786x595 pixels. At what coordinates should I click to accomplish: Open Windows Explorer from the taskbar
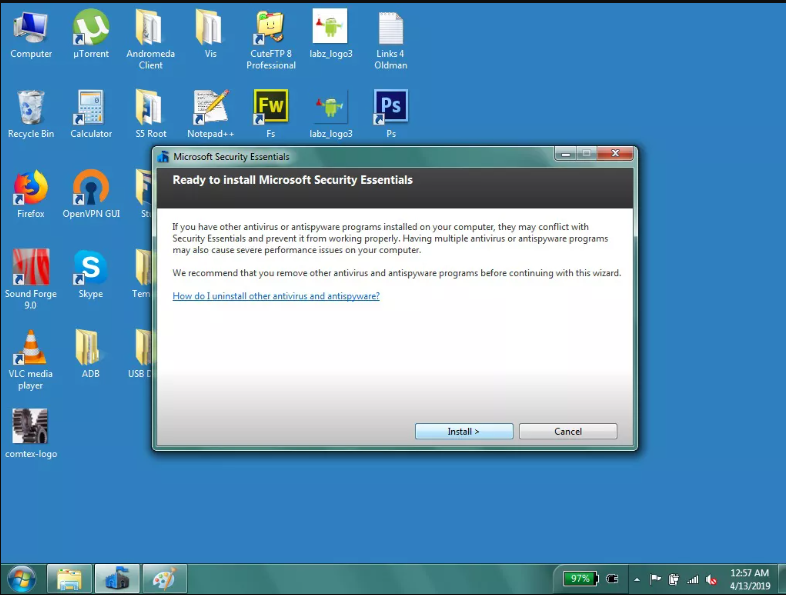69,579
